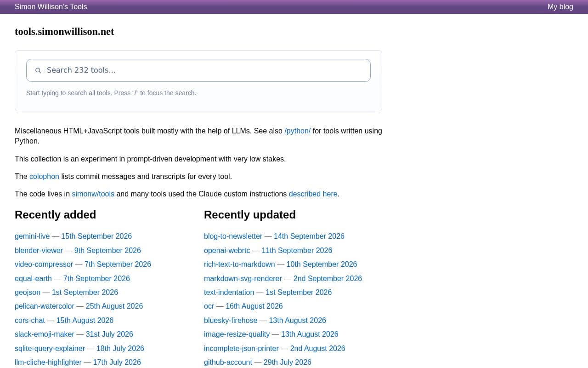
Task: Click the Recently added heading
Action: click(x=55, y=215)
